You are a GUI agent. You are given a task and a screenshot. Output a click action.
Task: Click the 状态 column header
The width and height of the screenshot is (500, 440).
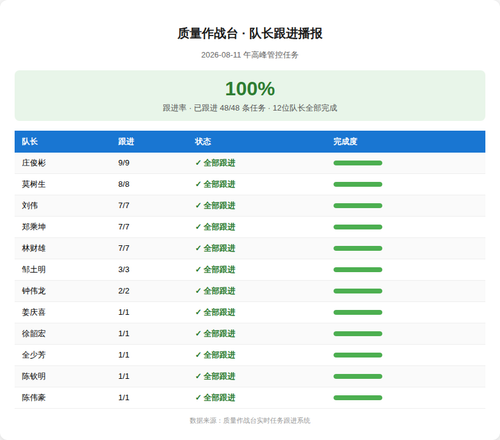pos(203,141)
